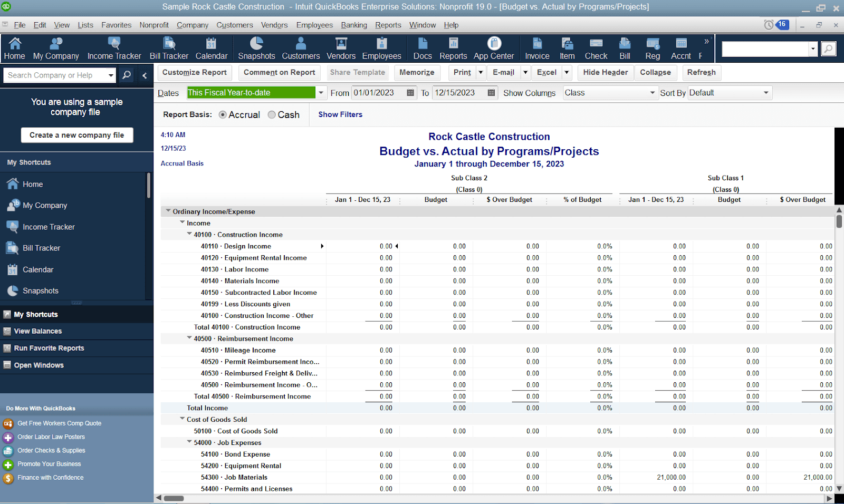Click the reminders clock icon showing 16
The height and width of the screenshot is (504, 844).
(x=776, y=25)
